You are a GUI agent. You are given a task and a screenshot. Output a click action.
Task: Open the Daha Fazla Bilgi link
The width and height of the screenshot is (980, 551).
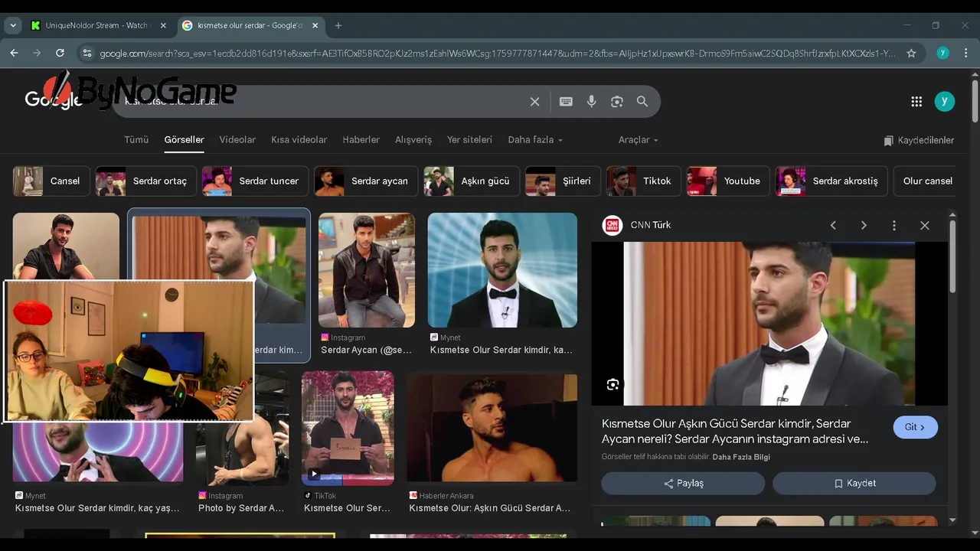pyautogui.click(x=741, y=457)
